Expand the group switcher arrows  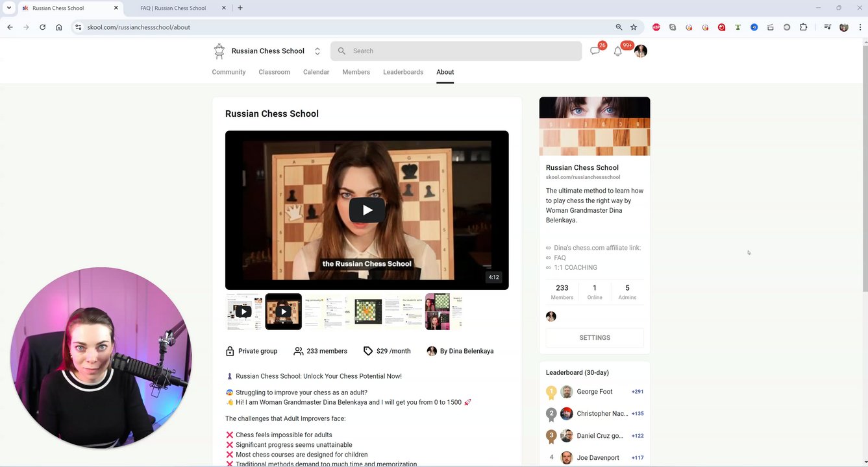317,51
